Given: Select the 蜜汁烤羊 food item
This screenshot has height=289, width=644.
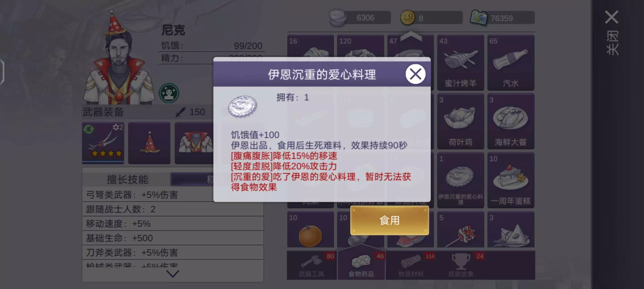Looking at the screenshot, I should pos(460,63).
